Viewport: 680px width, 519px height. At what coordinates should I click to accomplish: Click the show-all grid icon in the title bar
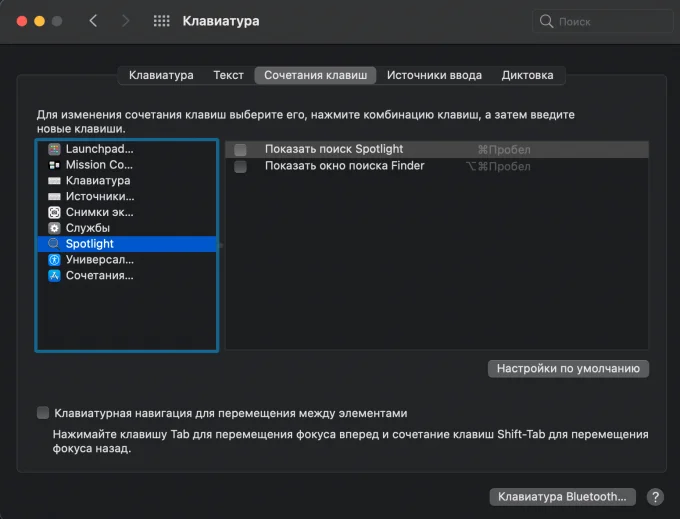point(161,21)
